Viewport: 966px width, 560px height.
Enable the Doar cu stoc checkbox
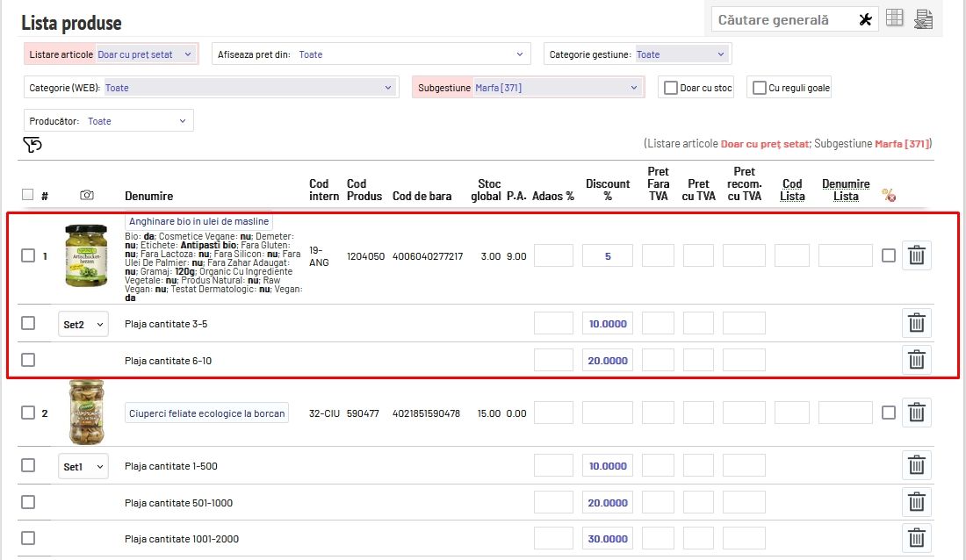click(x=671, y=88)
